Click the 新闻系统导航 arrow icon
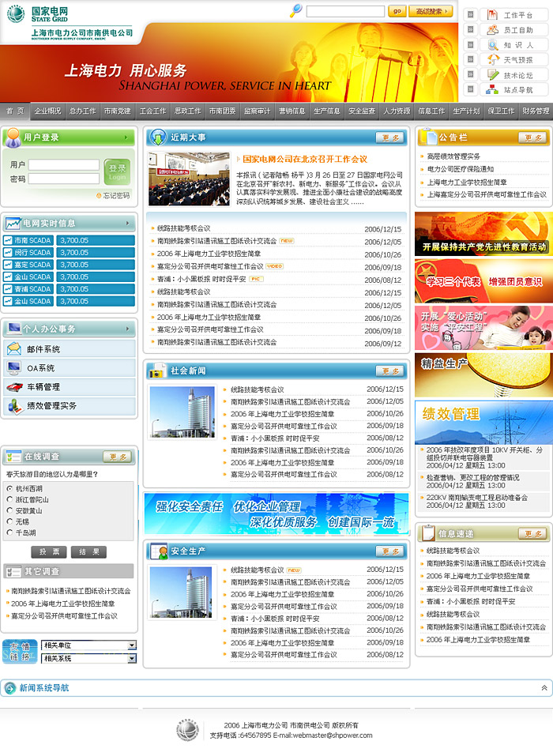Image resolution: width=553 pixels, height=756 pixels. pos(10,688)
